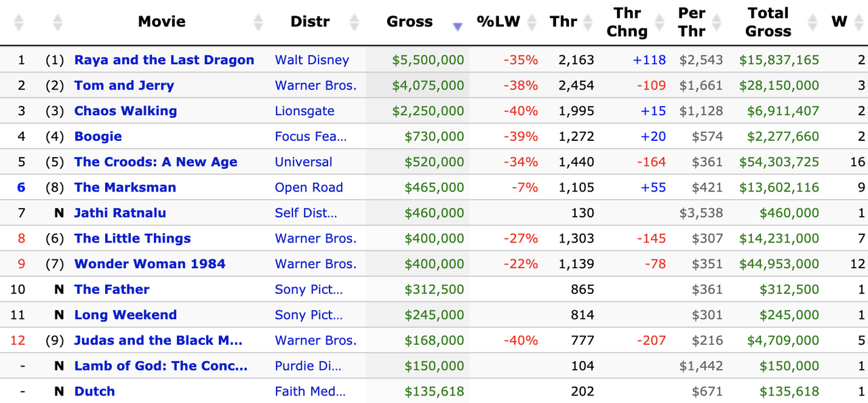Open Self Dist... distributor link
This screenshot has height=403, width=868.
(306, 213)
